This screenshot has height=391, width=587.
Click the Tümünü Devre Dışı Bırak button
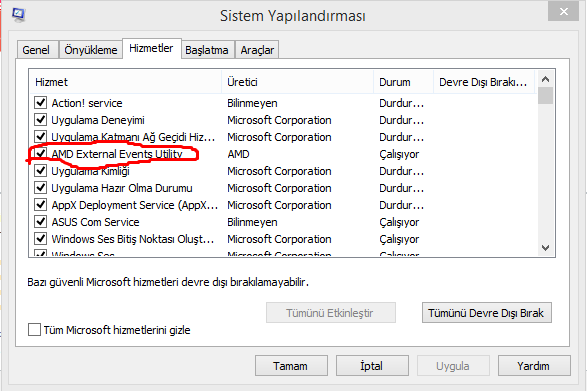click(x=486, y=313)
